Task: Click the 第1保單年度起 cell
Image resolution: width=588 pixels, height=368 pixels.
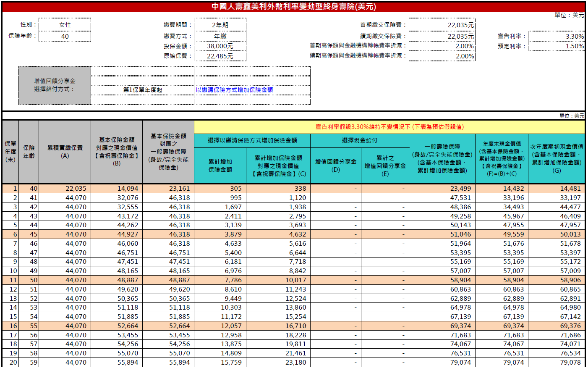Action: tap(143, 90)
